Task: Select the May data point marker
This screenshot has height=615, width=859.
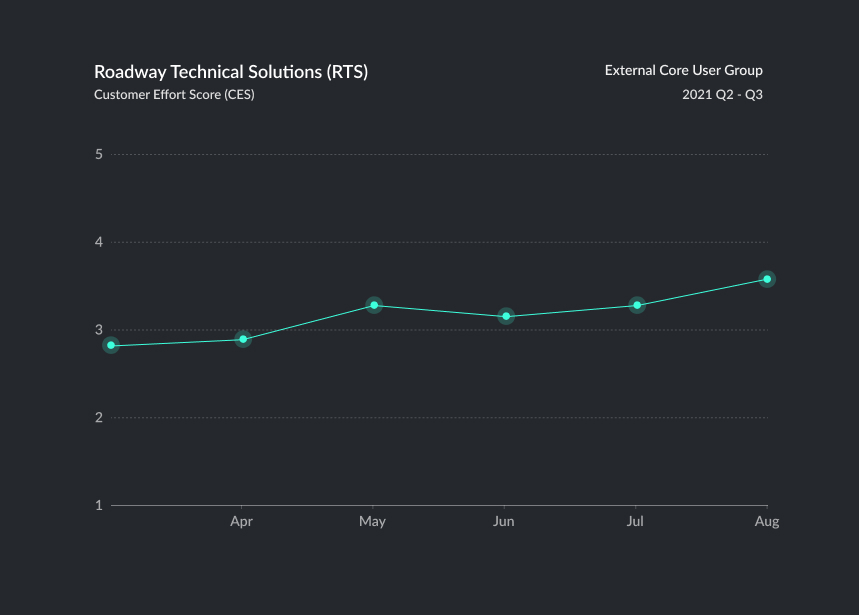Action: coord(374,305)
